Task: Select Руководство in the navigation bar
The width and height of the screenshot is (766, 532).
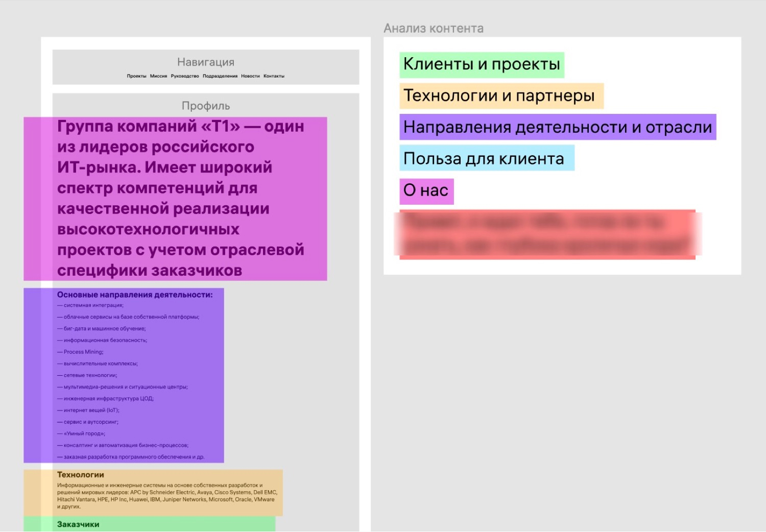Action: pos(185,76)
